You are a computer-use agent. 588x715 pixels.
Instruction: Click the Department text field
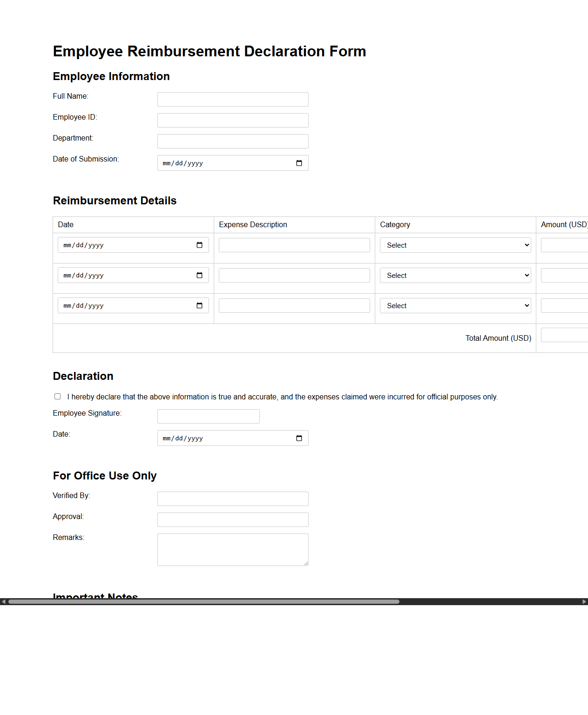(x=233, y=141)
